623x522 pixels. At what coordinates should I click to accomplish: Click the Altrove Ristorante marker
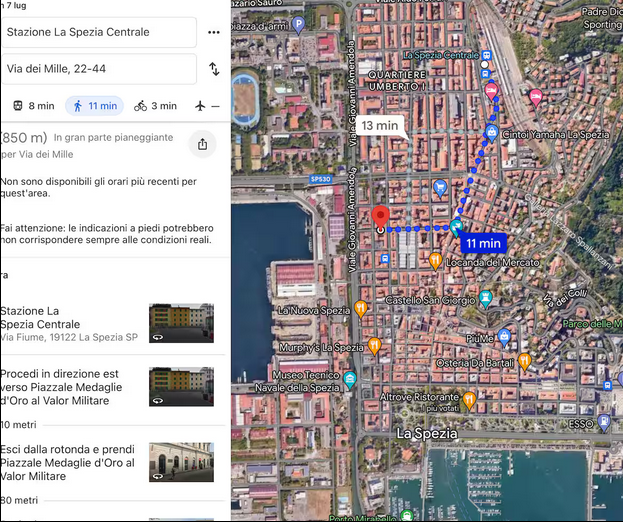coord(470,400)
